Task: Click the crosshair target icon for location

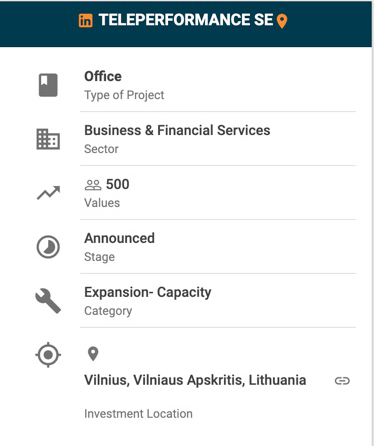Action: point(48,355)
